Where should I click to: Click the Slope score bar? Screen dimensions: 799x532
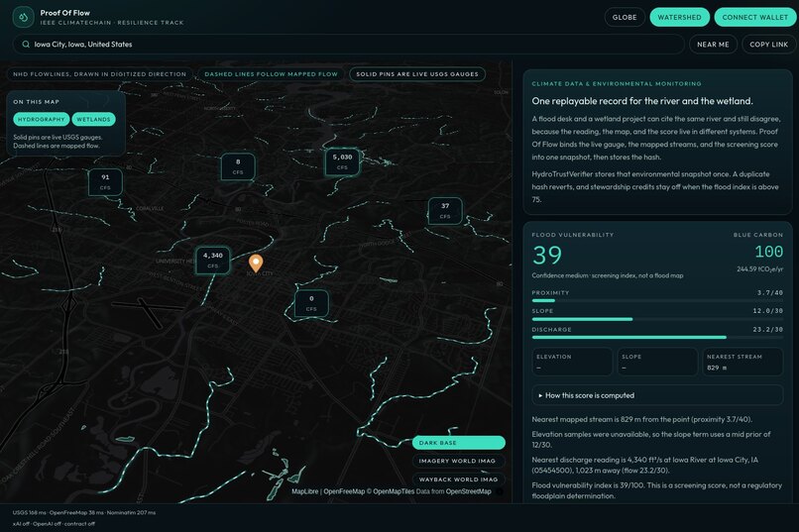pos(657,319)
